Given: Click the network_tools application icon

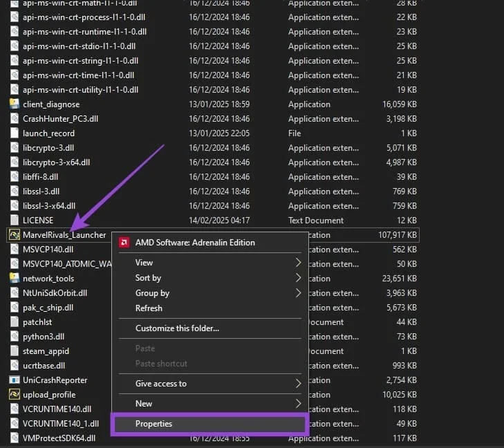Looking at the screenshot, I should tap(15, 279).
